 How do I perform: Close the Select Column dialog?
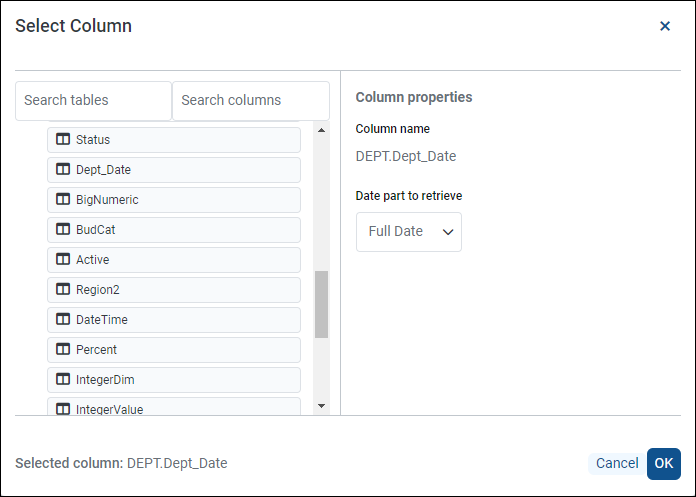pos(665,26)
